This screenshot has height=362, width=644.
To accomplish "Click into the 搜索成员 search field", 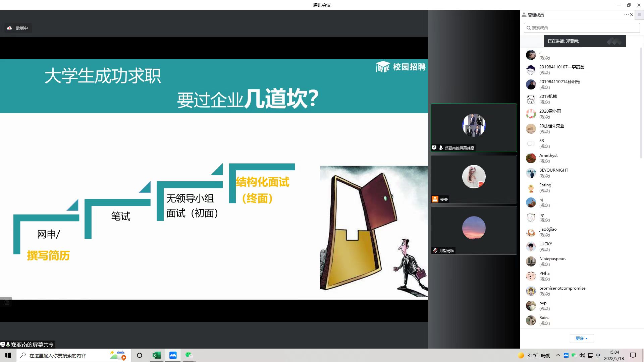I will tap(584, 28).
